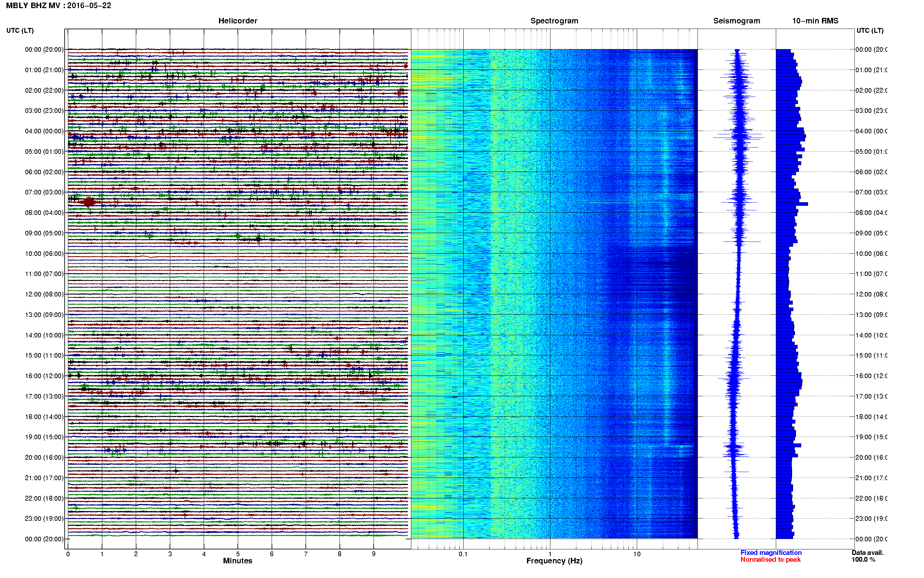This screenshot has width=924, height=578.
Task: Click the left-axis label 12:00 (08:00)
Action: click(44, 294)
